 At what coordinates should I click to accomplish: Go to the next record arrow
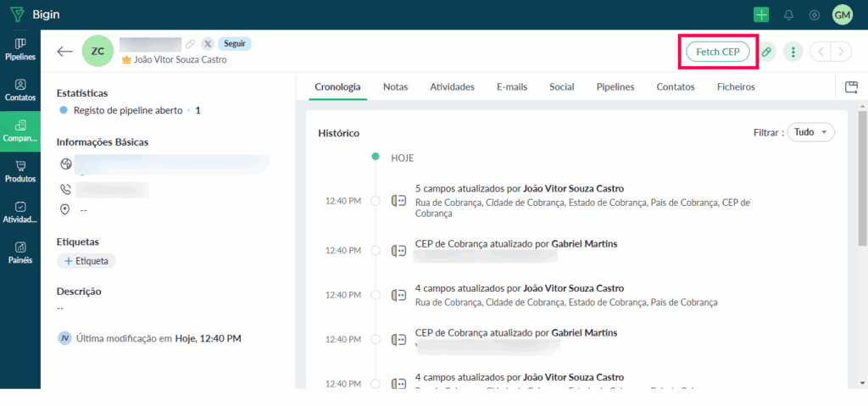[x=841, y=53]
